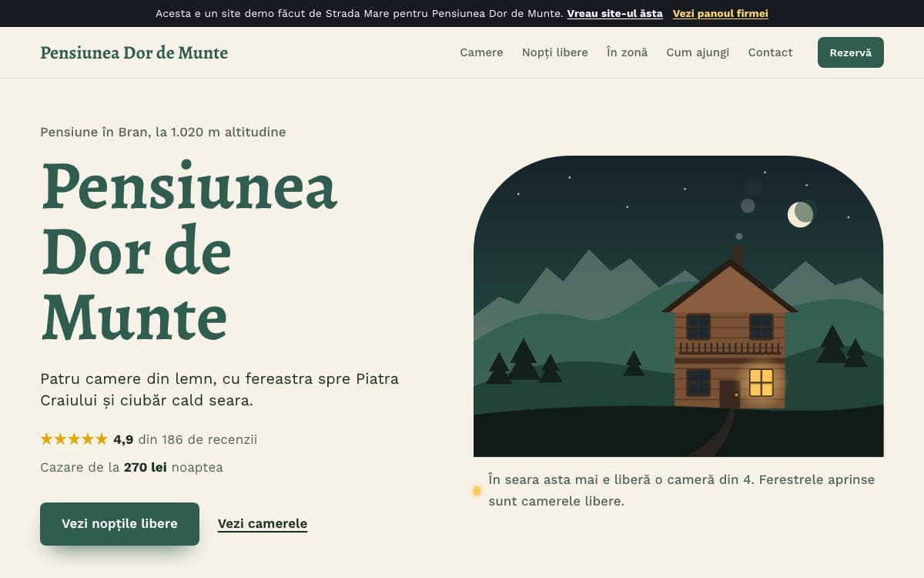
Task: Open the Contact navigation link
Action: [770, 52]
